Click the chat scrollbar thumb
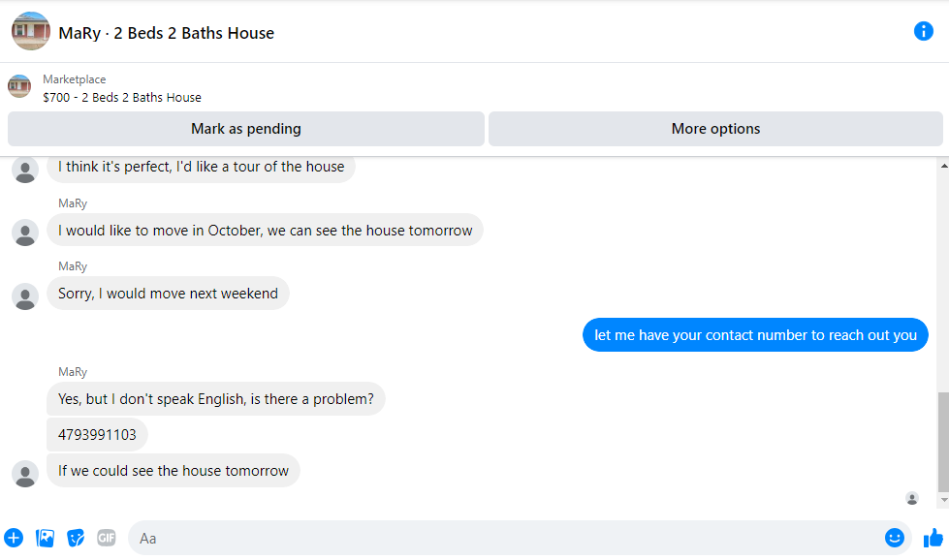The height and width of the screenshot is (560, 949). 943,441
